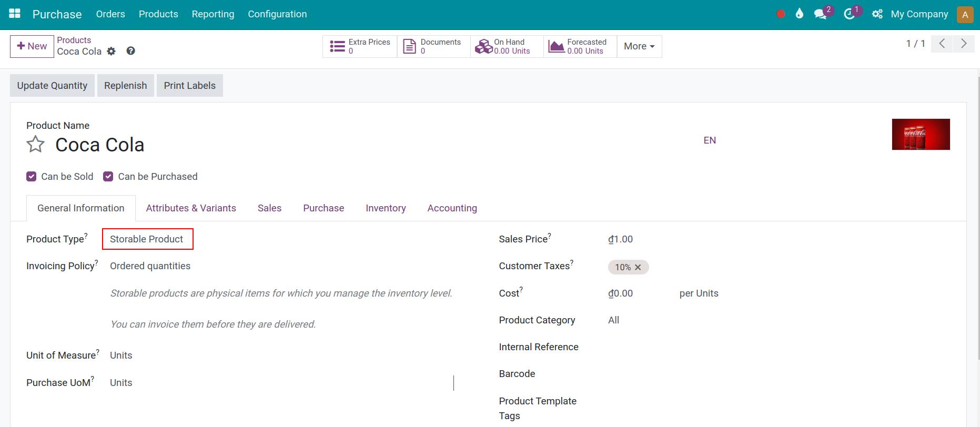This screenshot has height=427, width=980.
Task: Switch to Purchase tab
Action: [x=324, y=208]
